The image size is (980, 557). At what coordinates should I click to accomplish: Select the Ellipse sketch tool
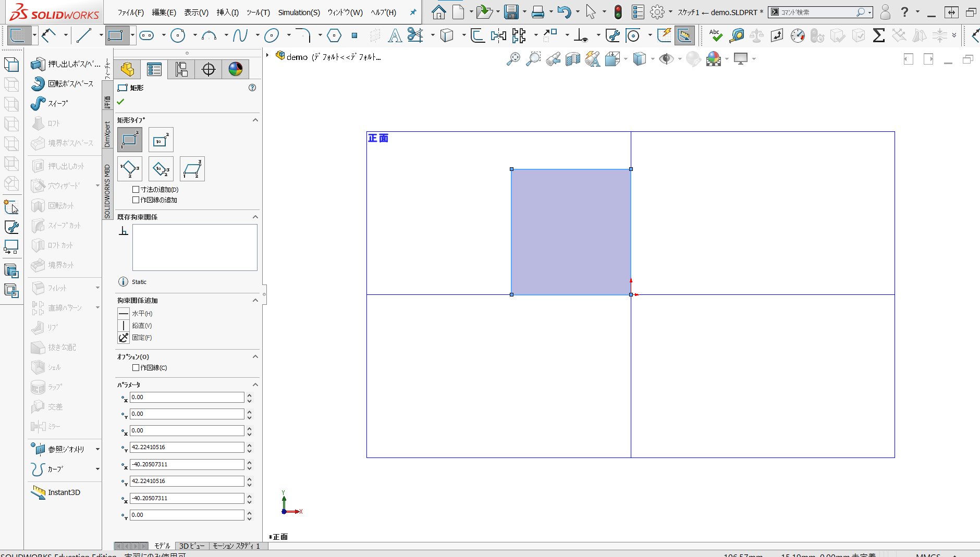click(x=272, y=35)
